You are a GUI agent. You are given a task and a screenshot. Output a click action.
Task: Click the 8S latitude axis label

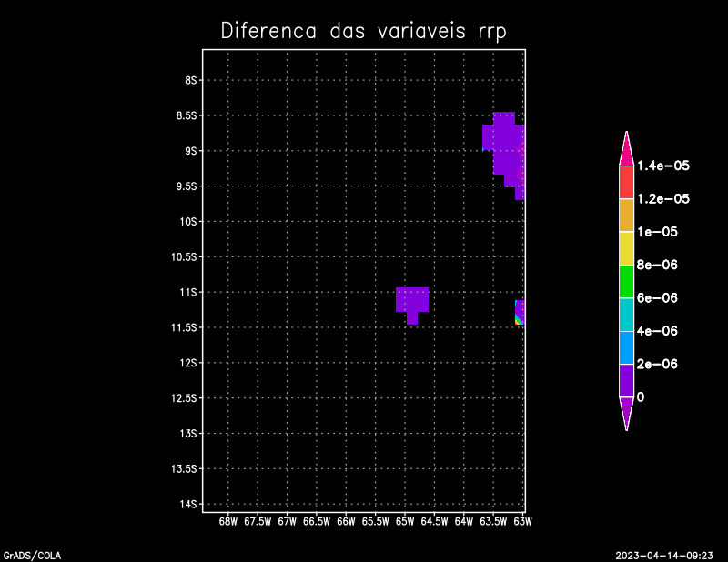[x=191, y=80]
